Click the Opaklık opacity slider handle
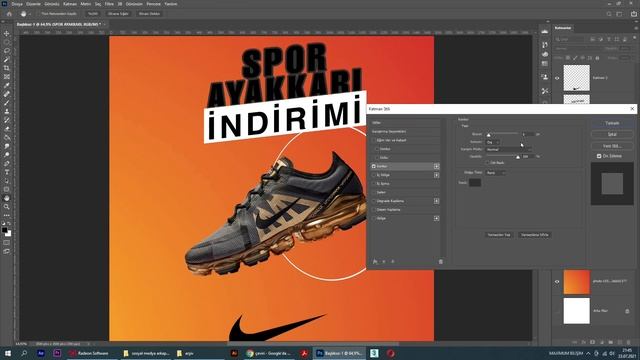The image size is (640, 360). click(518, 157)
